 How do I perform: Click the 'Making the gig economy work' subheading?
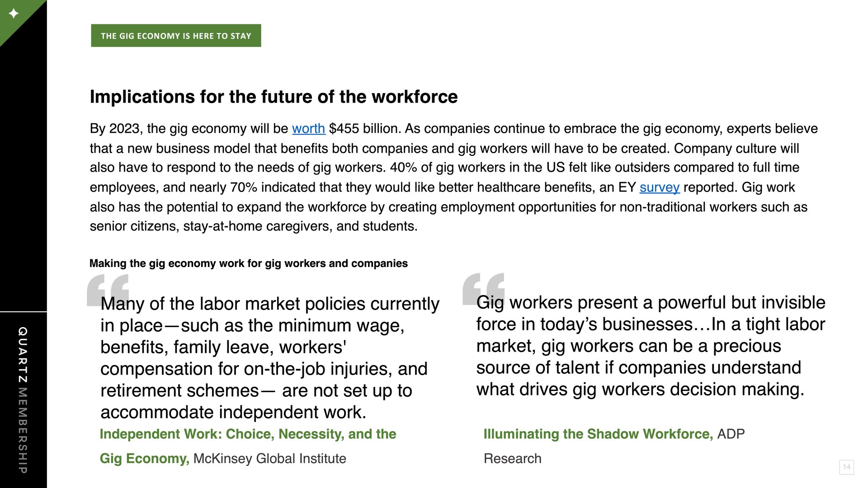coord(249,263)
